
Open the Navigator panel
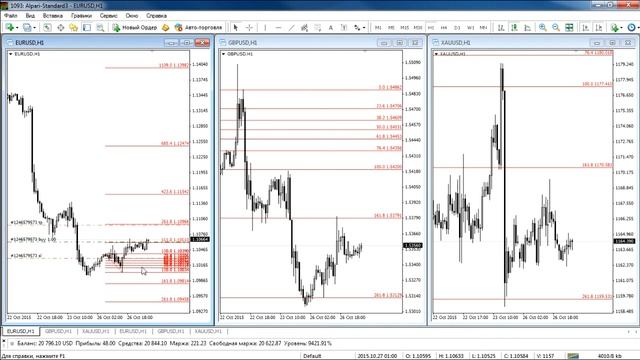[73, 27]
